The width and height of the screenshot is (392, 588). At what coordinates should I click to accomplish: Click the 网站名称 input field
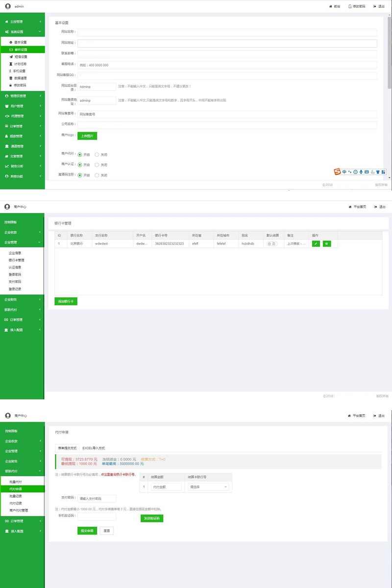pos(227,32)
